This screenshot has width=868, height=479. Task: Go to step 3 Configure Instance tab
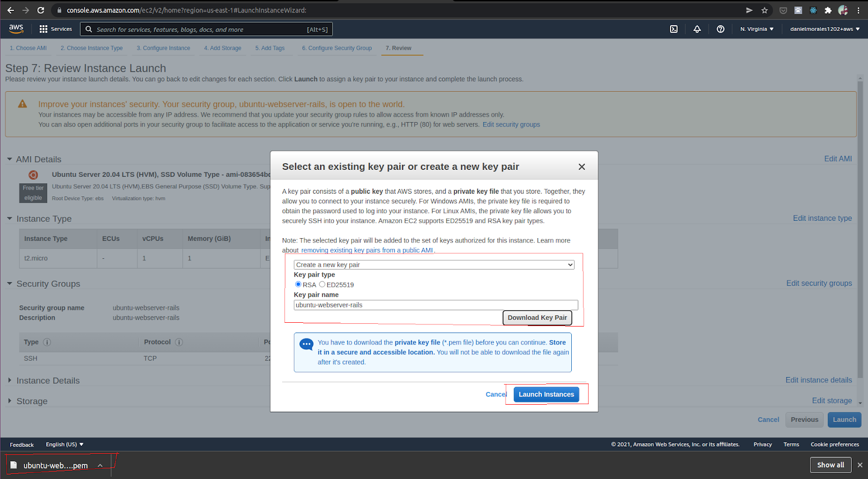(x=163, y=48)
